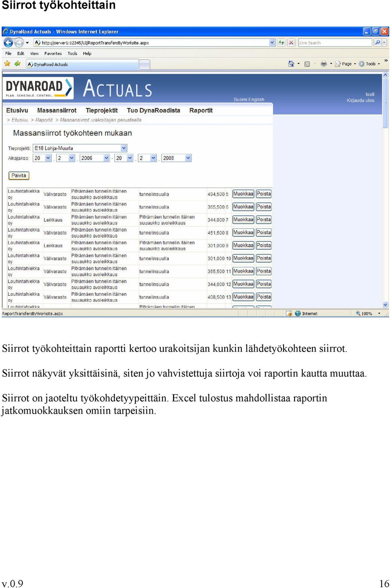
Task: Open the month dropdown just before year 2006
Action: pyautogui.click(x=65, y=158)
